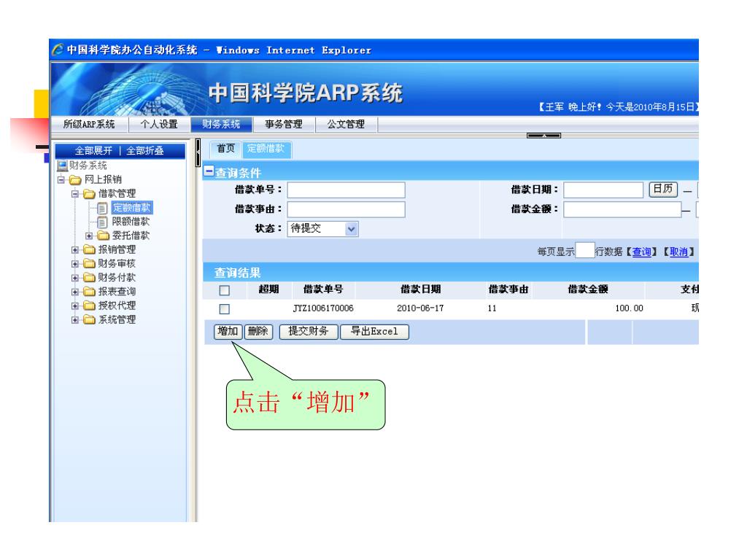
Task: Click the folder icon next to 授权代理
Action: click(89, 306)
